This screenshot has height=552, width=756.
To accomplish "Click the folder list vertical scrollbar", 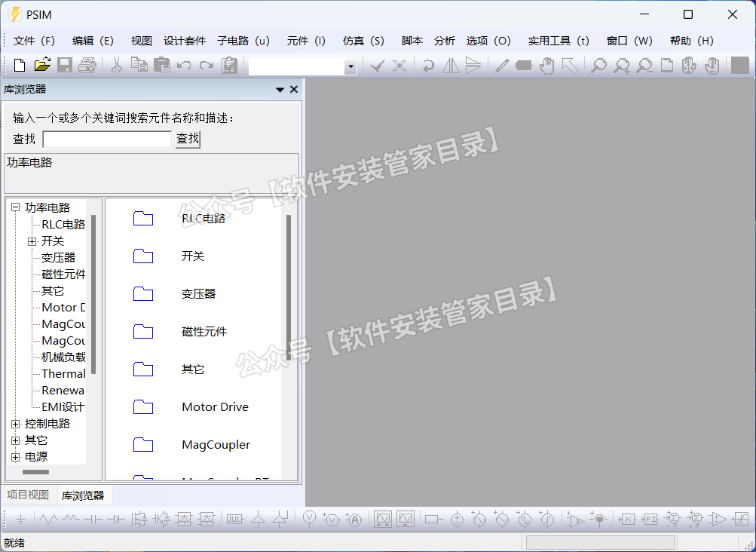I will (289, 288).
